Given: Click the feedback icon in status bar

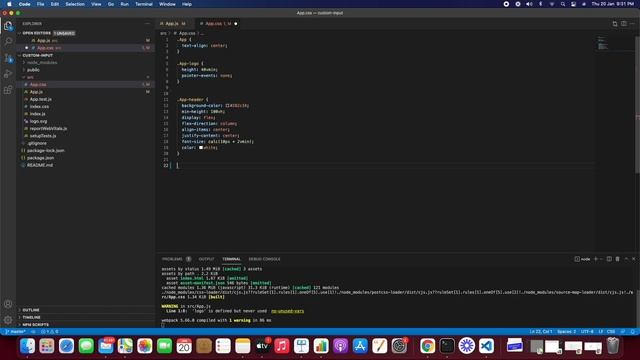Looking at the screenshot, I should (623, 331).
